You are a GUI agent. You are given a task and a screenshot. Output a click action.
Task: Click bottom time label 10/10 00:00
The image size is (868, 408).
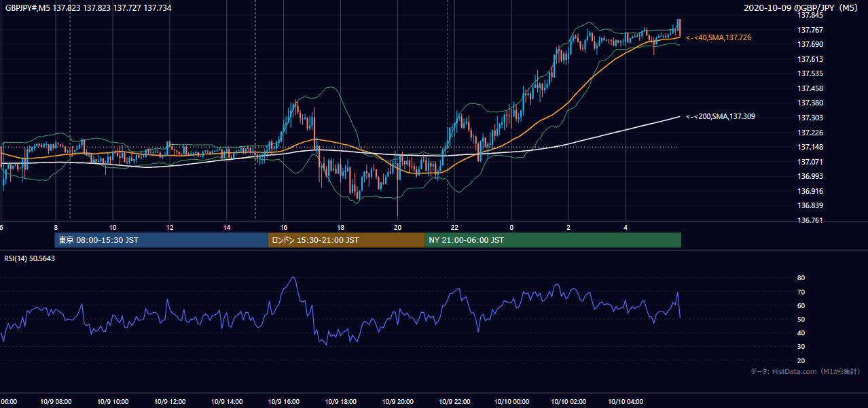(511, 402)
